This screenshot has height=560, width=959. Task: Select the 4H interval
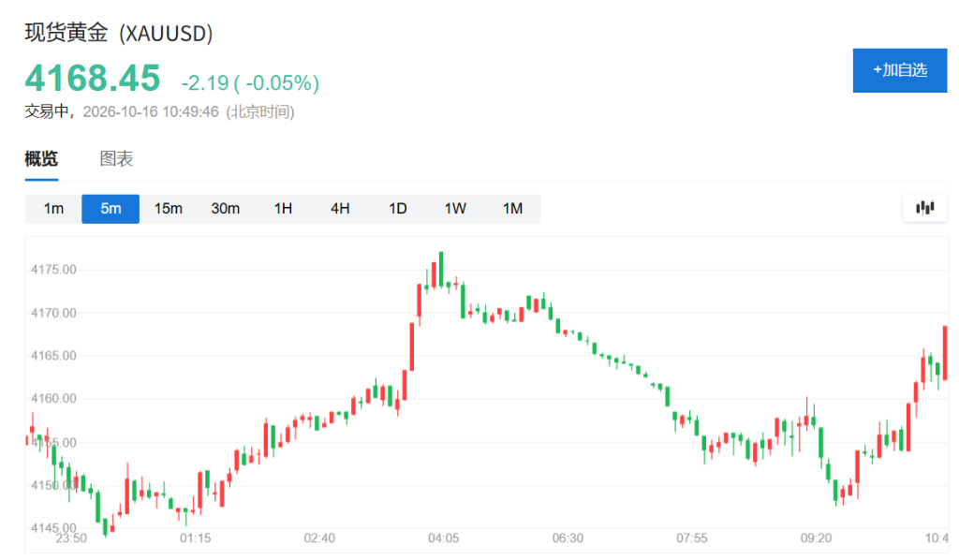click(x=340, y=209)
